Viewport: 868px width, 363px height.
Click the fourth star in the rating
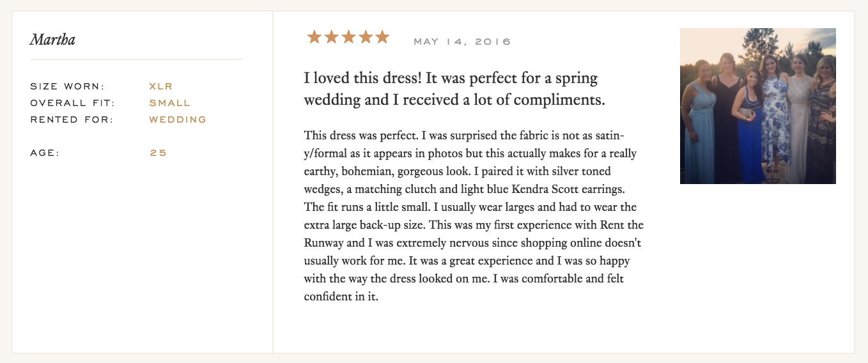tap(365, 37)
